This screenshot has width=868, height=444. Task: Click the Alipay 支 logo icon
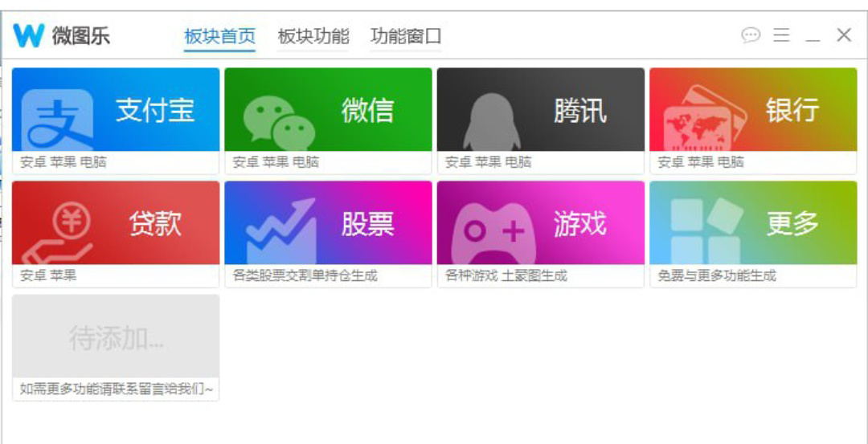tap(58, 120)
